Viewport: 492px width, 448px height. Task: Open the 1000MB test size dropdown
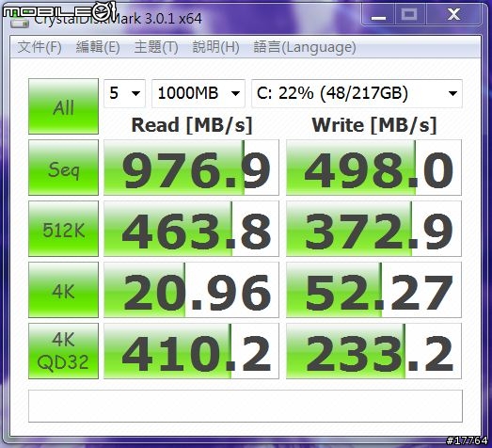[x=198, y=93]
